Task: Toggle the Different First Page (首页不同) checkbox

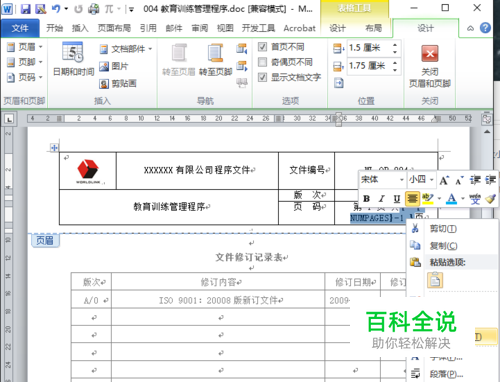Action: pyautogui.click(x=263, y=47)
